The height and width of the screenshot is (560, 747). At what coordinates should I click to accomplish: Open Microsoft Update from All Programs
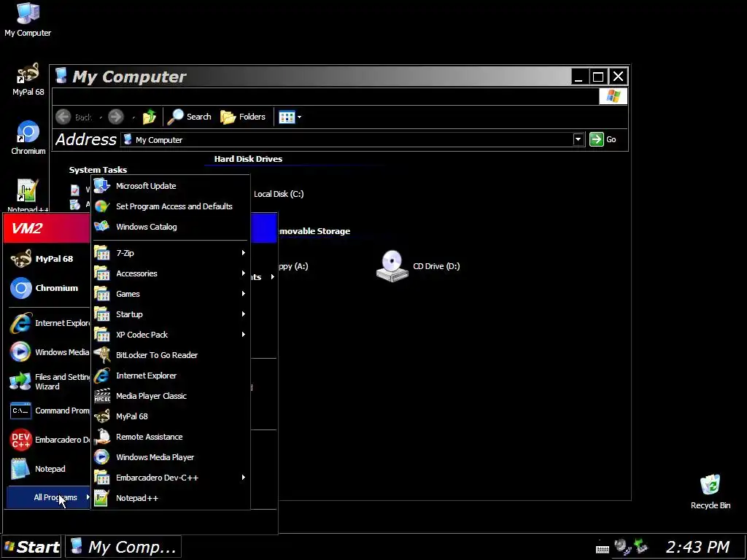click(170, 186)
